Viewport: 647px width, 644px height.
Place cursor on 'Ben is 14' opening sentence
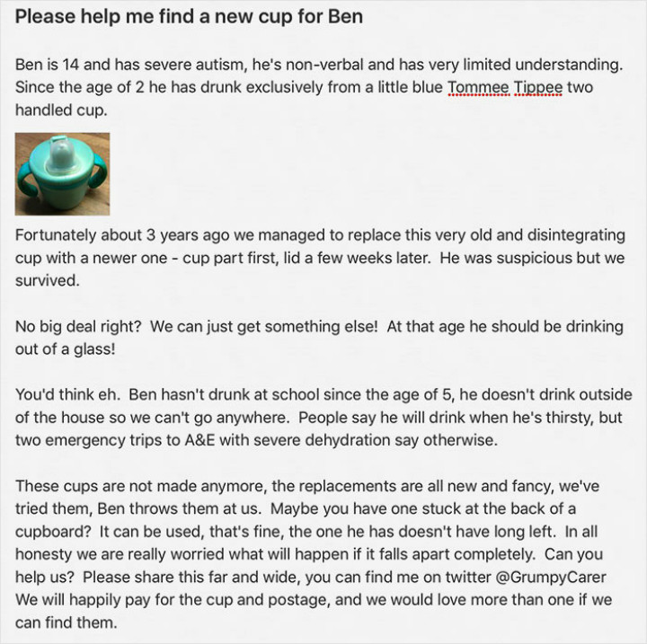pyautogui.click(x=47, y=65)
